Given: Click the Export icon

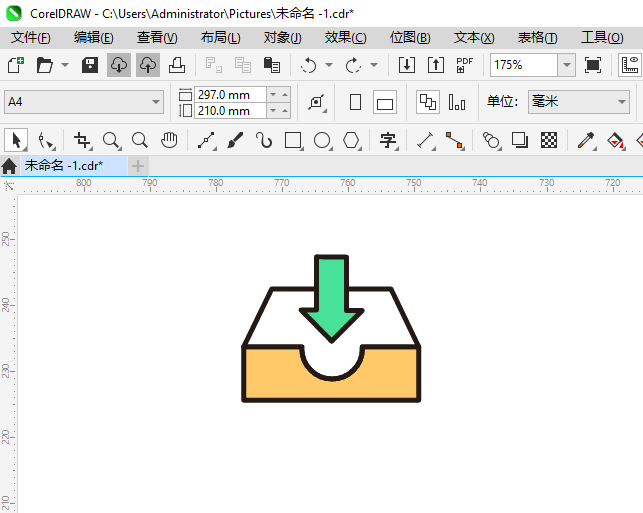Looking at the screenshot, I should [436, 65].
